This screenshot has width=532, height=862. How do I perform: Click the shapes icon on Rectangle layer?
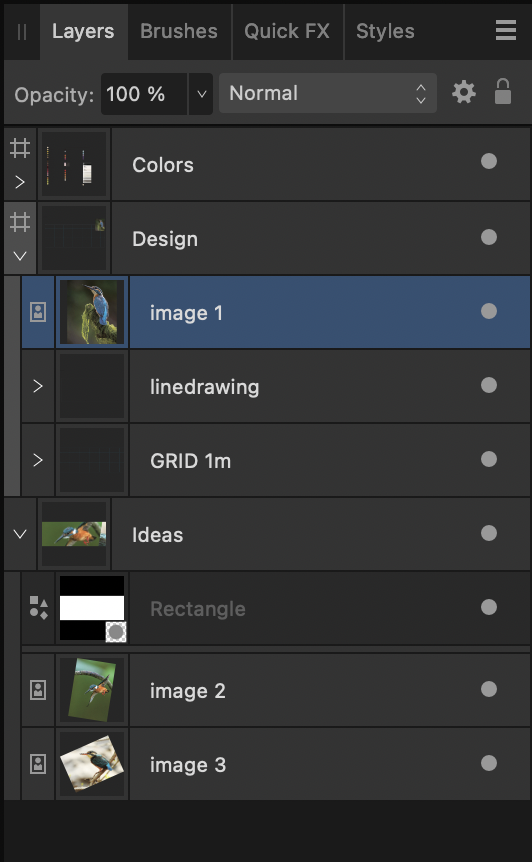click(x=38, y=608)
